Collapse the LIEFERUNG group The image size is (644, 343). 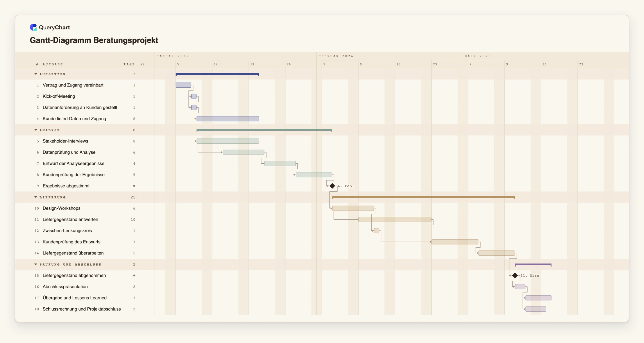coord(36,197)
